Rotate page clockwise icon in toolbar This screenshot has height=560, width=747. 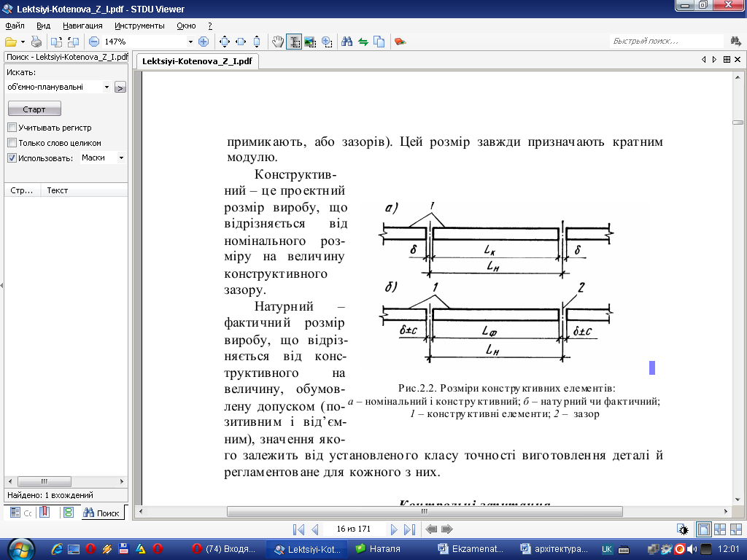click(x=56, y=42)
